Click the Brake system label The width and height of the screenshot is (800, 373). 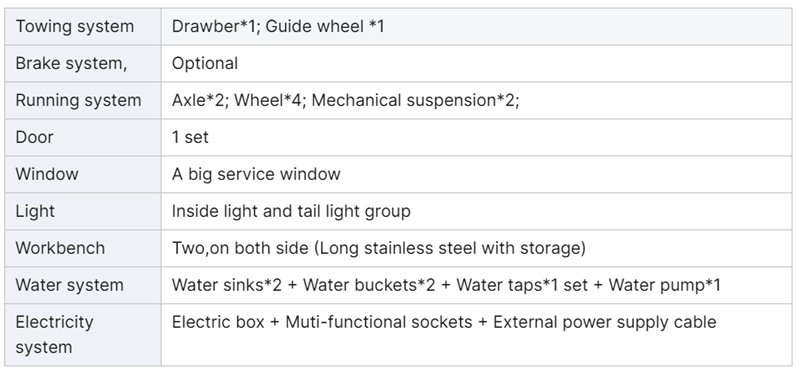(71, 63)
